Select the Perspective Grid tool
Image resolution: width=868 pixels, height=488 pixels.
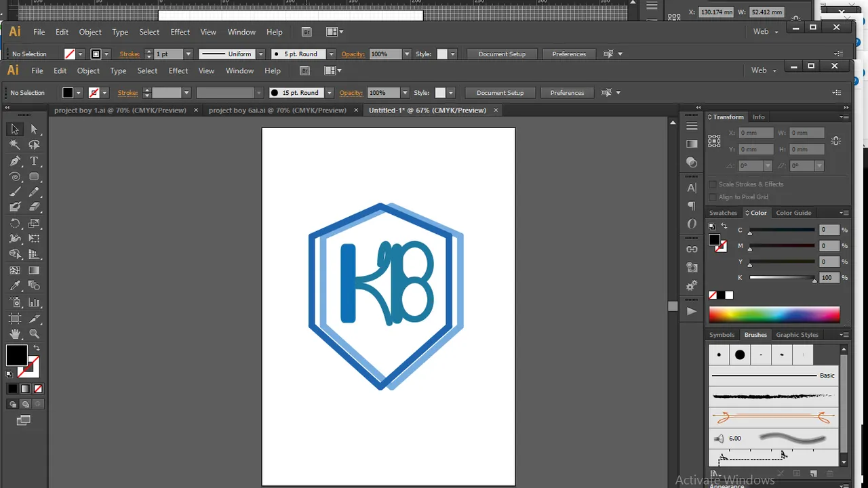tap(35, 255)
